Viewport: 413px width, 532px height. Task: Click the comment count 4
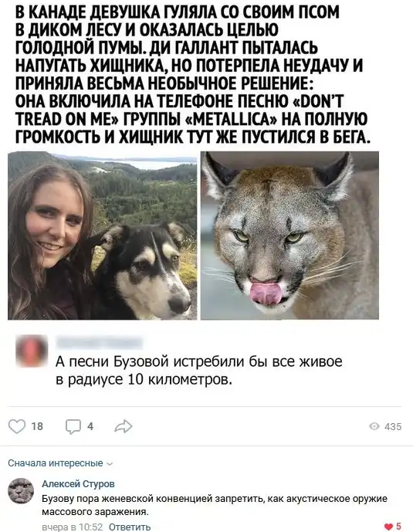(x=90, y=426)
